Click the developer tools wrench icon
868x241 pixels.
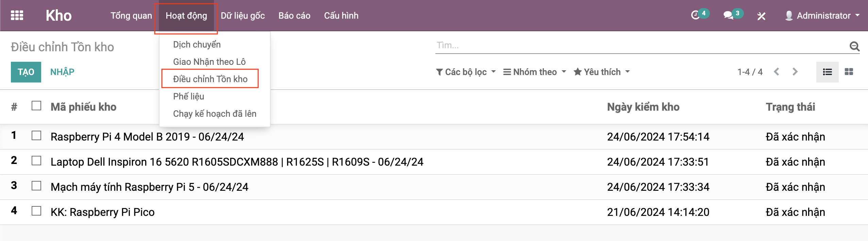[x=761, y=16]
